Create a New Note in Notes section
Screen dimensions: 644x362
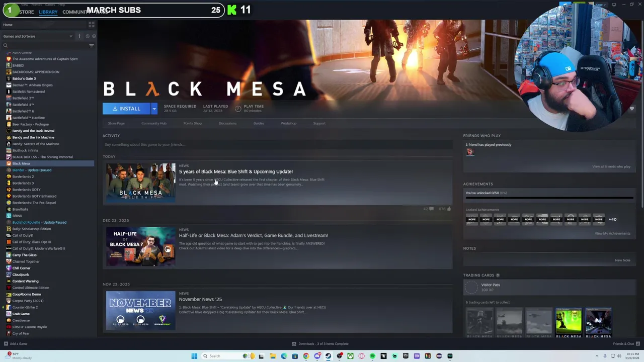[622, 260]
